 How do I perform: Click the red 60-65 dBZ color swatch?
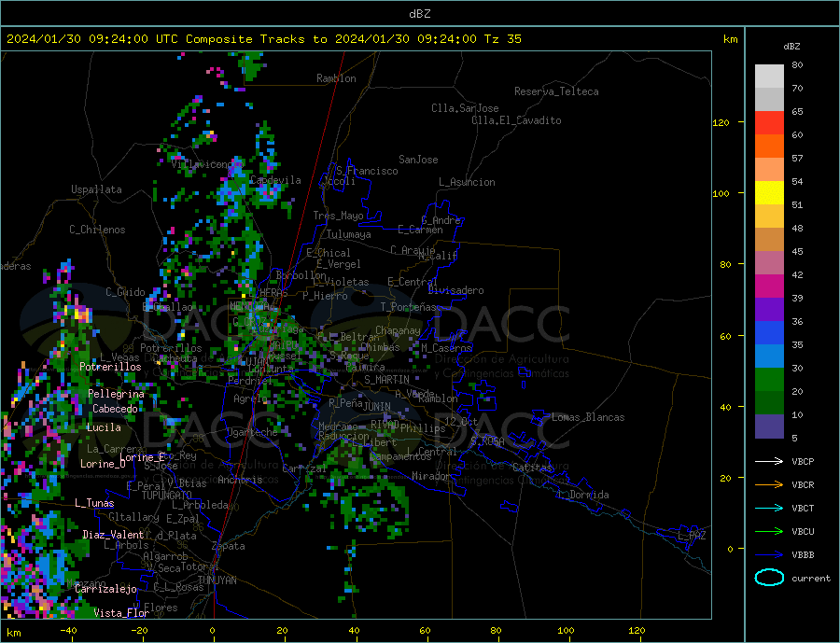click(769, 122)
